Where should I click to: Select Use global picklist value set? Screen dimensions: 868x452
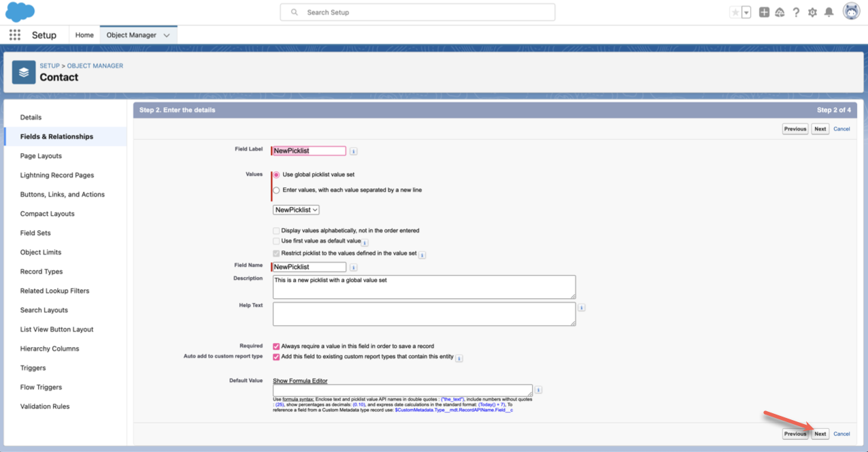tap(276, 175)
